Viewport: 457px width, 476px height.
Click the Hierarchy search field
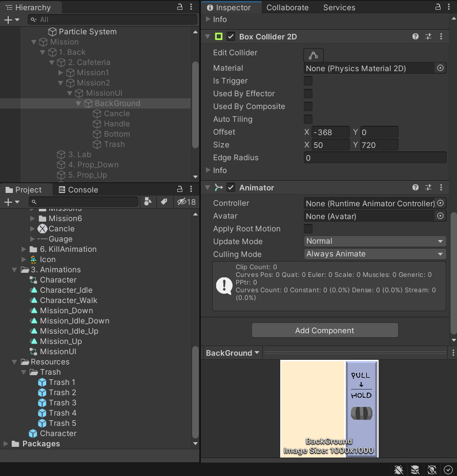tap(112, 20)
